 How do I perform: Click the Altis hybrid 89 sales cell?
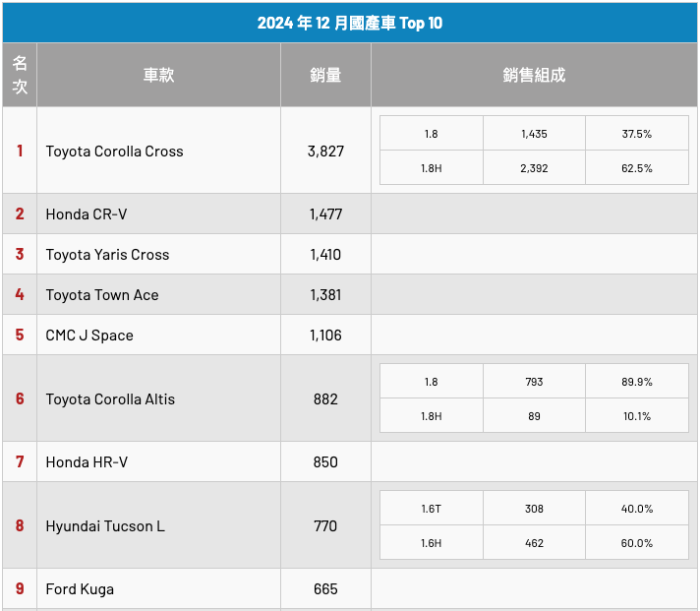click(534, 416)
